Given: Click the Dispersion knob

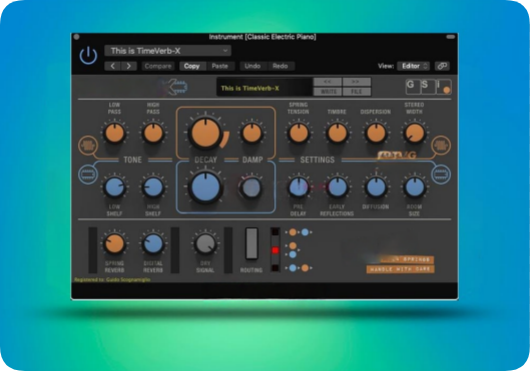Looking at the screenshot, I should [376, 133].
